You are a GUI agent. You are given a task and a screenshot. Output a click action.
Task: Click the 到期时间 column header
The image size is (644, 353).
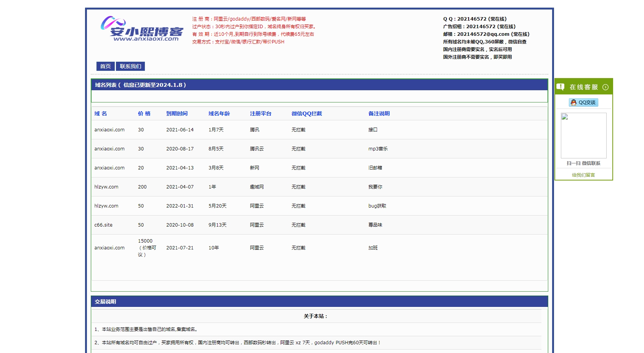tap(177, 113)
